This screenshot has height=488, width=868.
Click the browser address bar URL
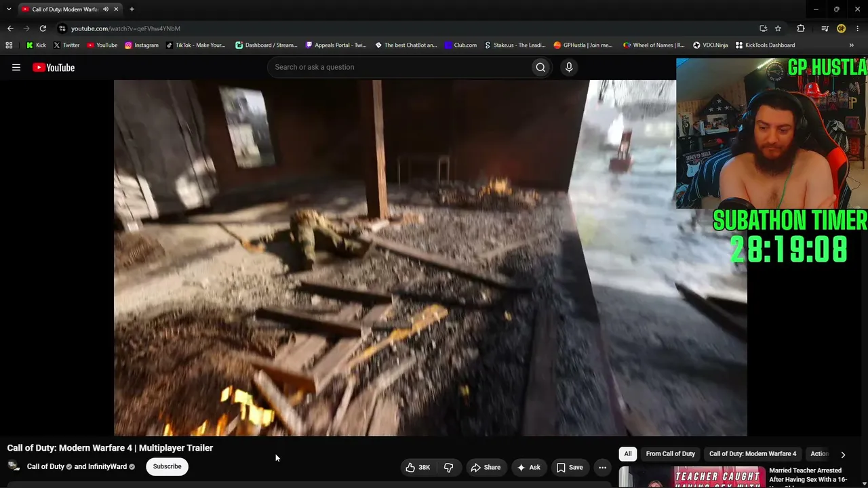coord(125,28)
